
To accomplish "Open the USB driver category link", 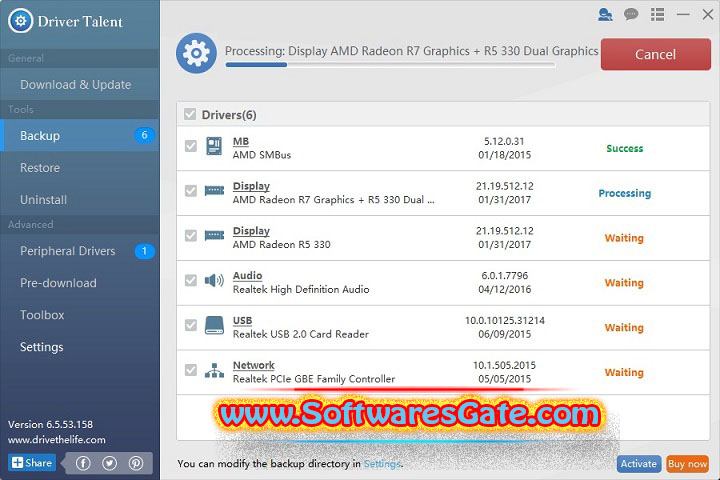I will tap(242, 321).
